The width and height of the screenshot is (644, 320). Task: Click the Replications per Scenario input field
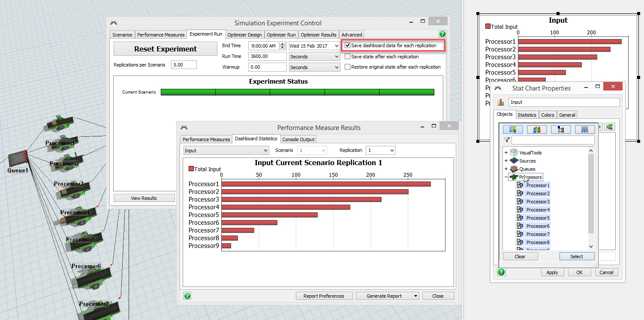click(184, 65)
